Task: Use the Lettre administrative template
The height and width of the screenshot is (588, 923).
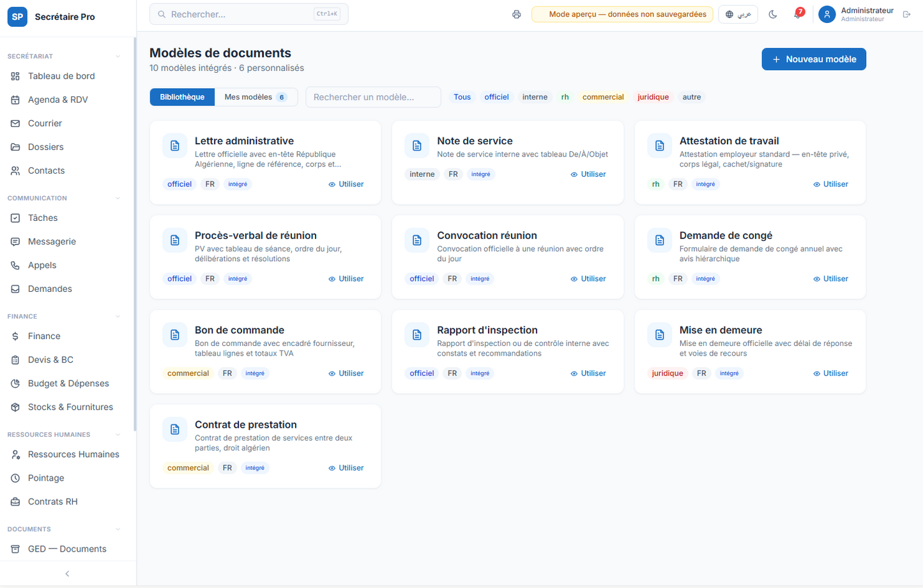Action: [346, 184]
